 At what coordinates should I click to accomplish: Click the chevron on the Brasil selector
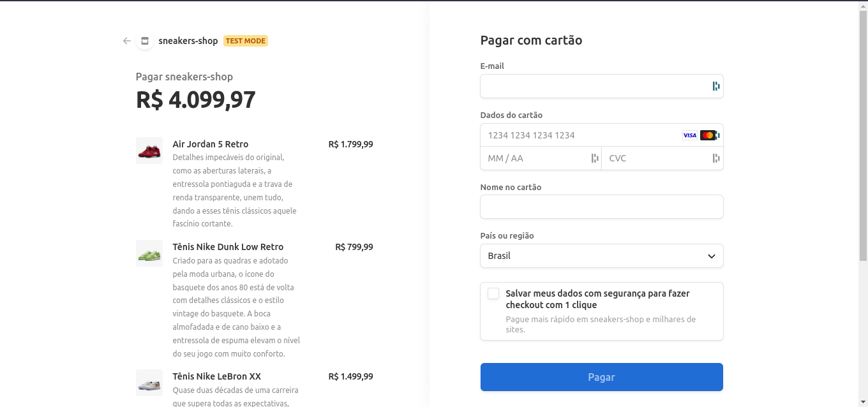710,255
